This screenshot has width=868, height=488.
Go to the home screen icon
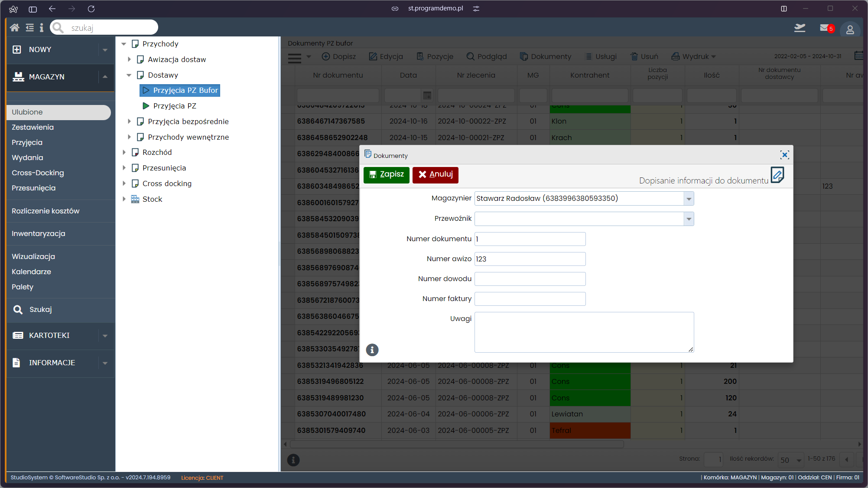pos(14,28)
